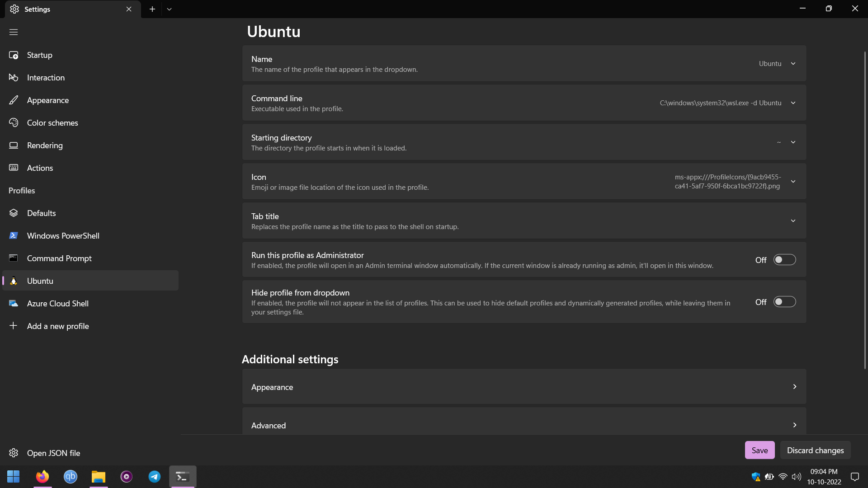868x488 pixels.
Task: Expand the Name dropdown
Action: [793, 63]
